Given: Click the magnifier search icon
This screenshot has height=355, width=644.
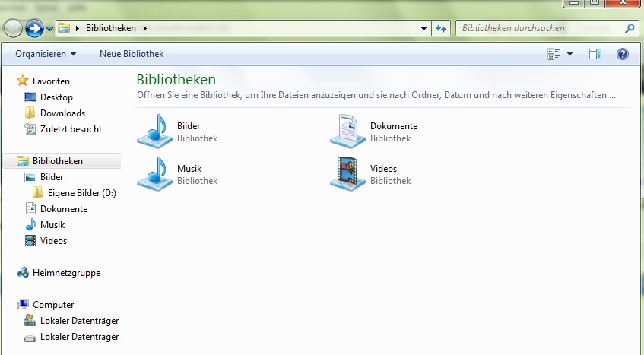Looking at the screenshot, I should tap(630, 28).
